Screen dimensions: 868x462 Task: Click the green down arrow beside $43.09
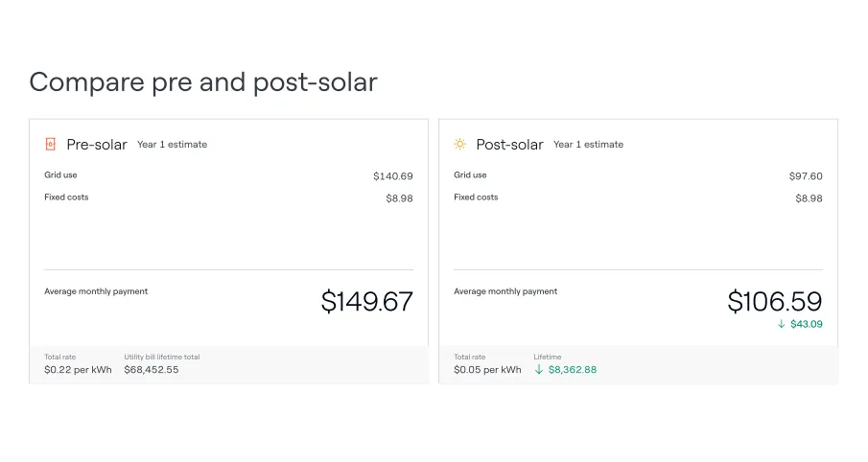[782, 324]
